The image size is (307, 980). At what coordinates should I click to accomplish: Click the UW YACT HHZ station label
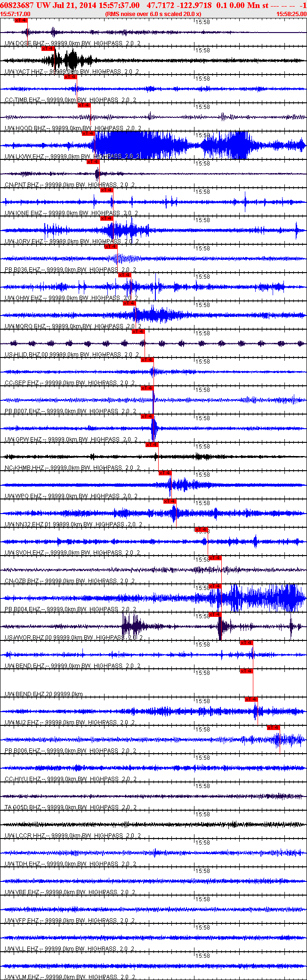24,72
